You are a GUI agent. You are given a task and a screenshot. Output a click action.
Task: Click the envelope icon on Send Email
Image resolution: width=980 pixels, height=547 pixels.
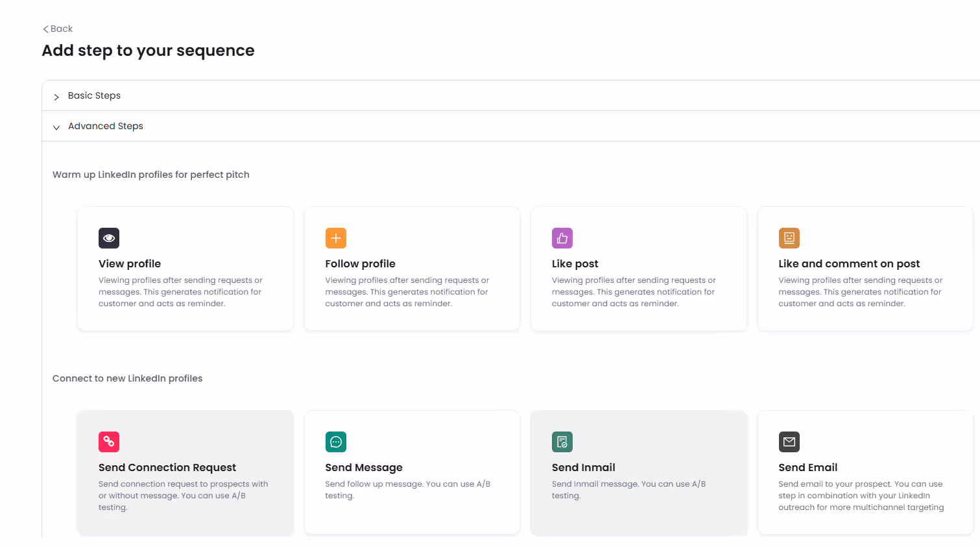789,442
